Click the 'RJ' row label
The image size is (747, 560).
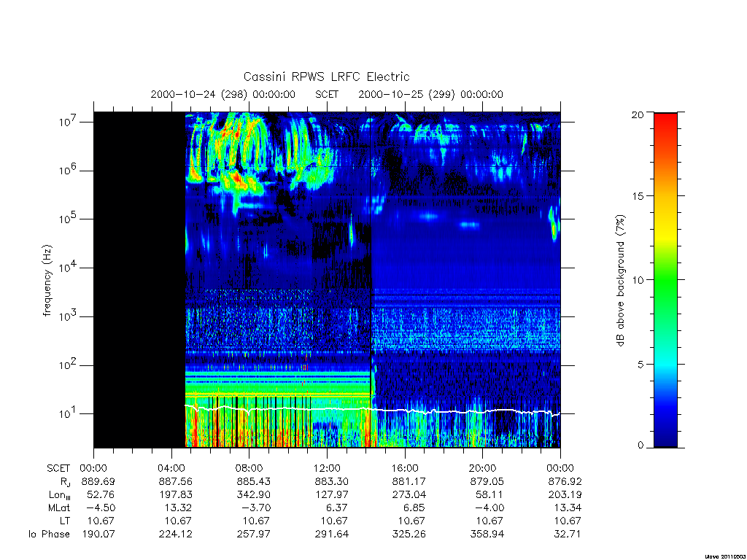pyautogui.click(x=65, y=482)
